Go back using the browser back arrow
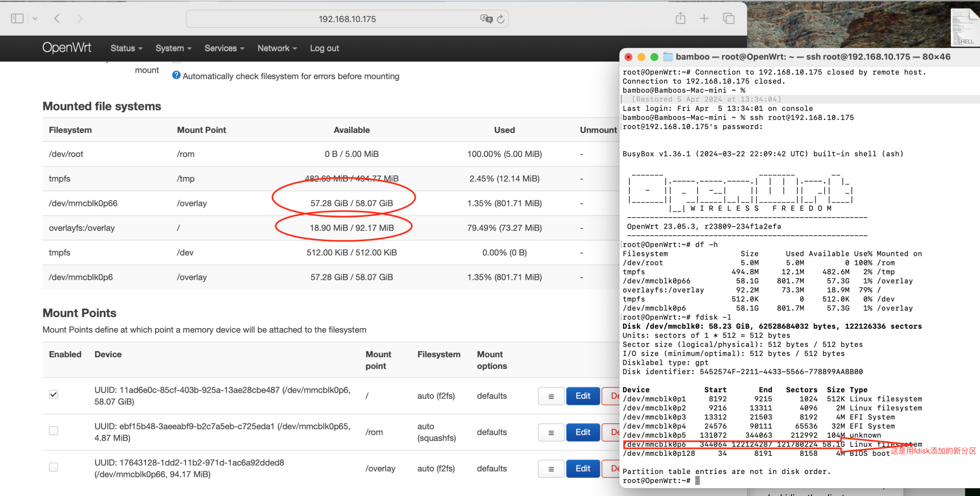Viewport: 980px width, 496px height. click(x=57, y=19)
